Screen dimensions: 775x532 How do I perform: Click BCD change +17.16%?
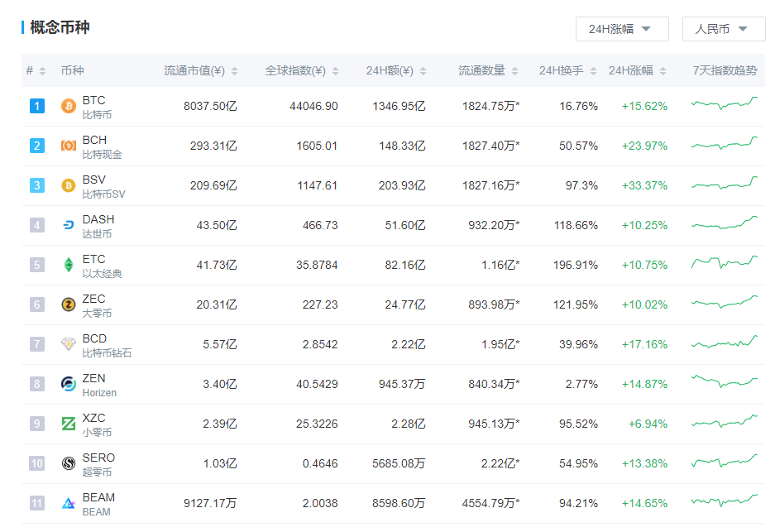pos(644,345)
